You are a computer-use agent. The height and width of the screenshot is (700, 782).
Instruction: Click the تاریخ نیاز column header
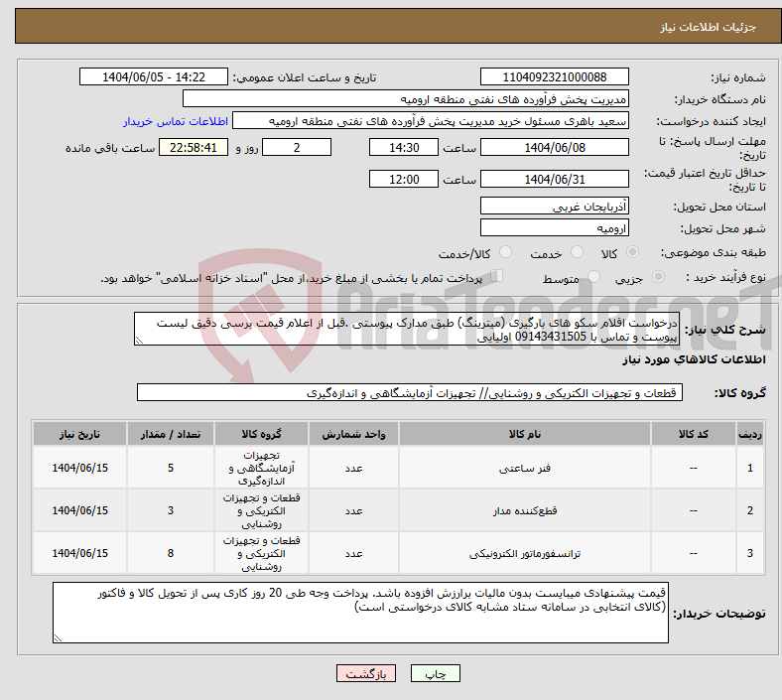coord(79,434)
